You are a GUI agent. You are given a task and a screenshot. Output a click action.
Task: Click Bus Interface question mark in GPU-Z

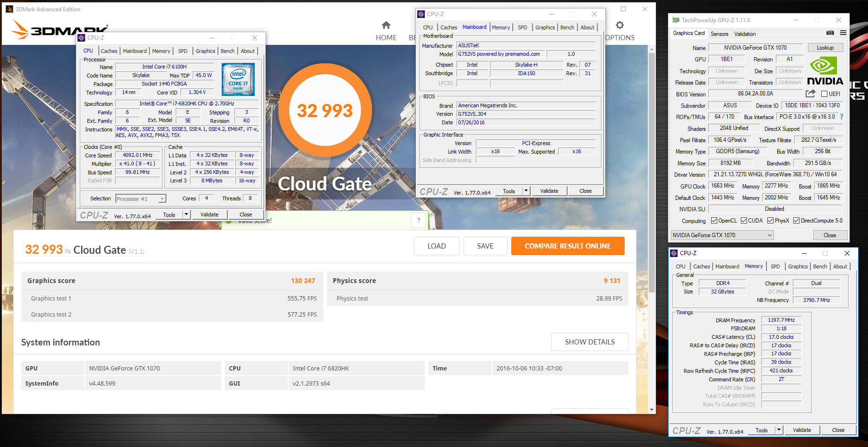841,117
